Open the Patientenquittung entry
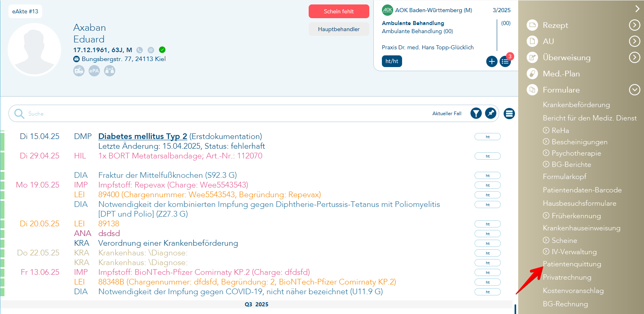644x314 pixels. click(x=572, y=264)
